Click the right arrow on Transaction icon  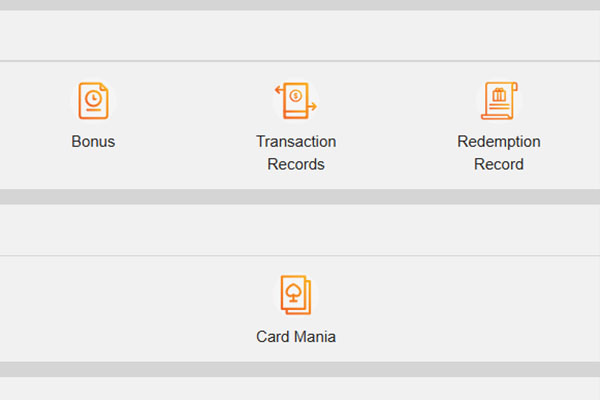pos(312,106)
